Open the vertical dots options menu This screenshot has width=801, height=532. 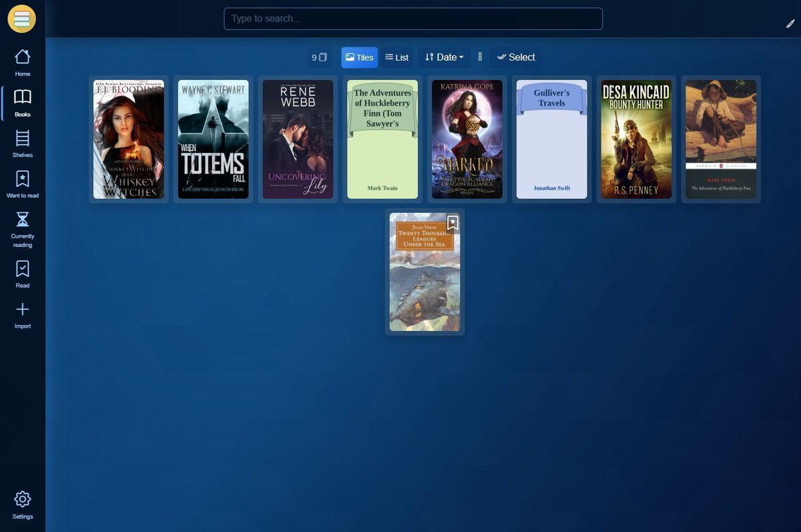pyautogui.click(x=480, y=57)
